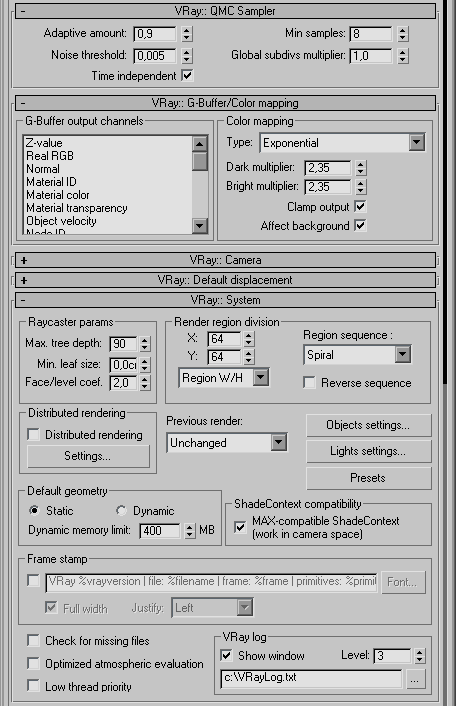This screenshot has height=706, width=456.
Task: Select the Static default geometry radio
Action: [34, 511]
